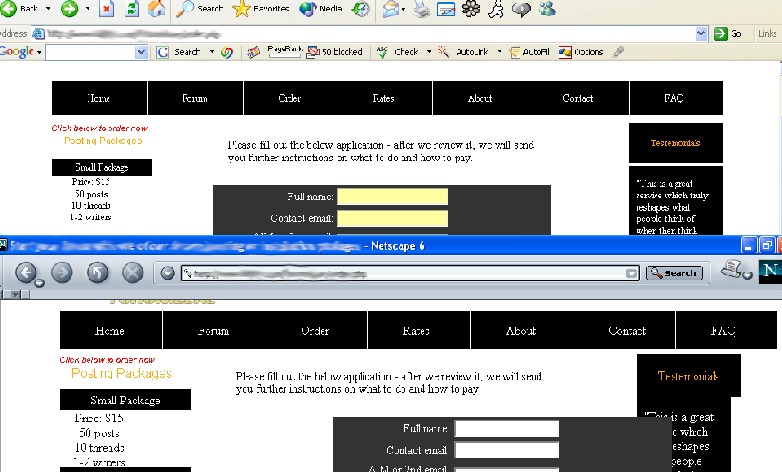Click the AutoFill button on the Google toolbar
Viewport: 782px width, 472px height.
530,51
